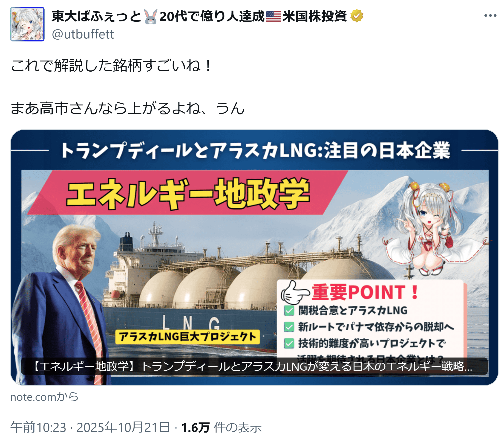Open the three-dot more options menu
This screenshot has width=504, height=445.
point(490,16)
